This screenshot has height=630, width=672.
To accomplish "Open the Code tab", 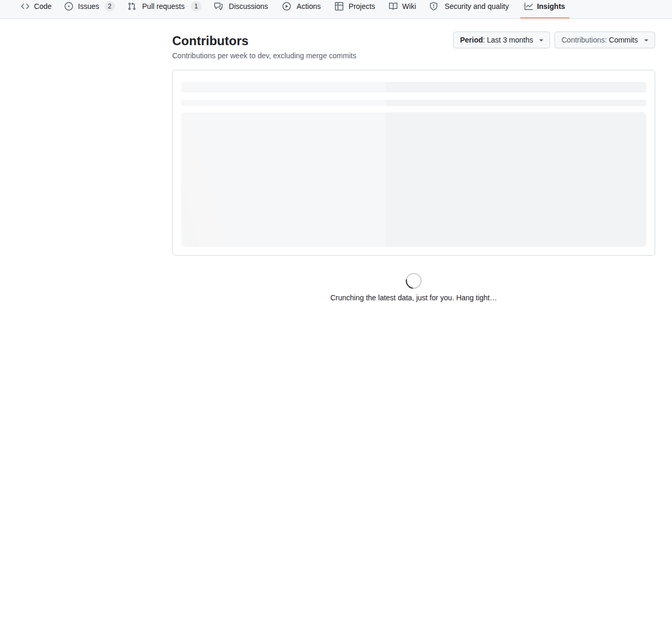I will coord(36,6).
